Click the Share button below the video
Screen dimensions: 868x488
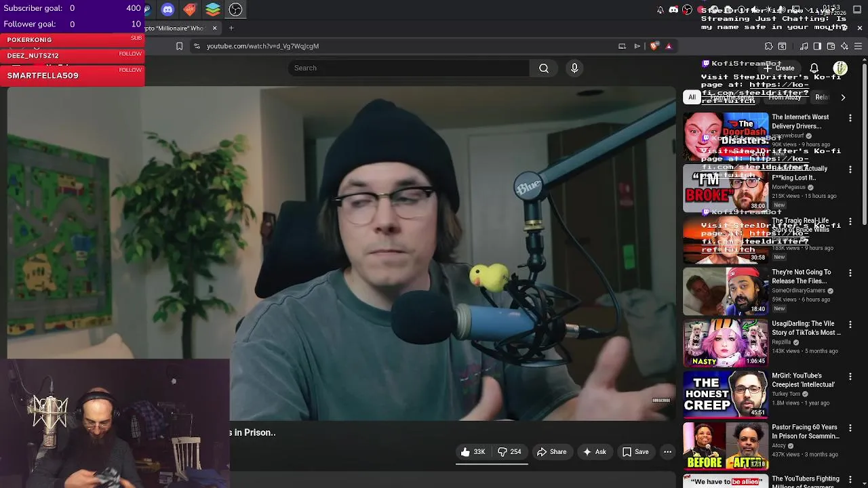pyautogui.click(x=551, y=452)
